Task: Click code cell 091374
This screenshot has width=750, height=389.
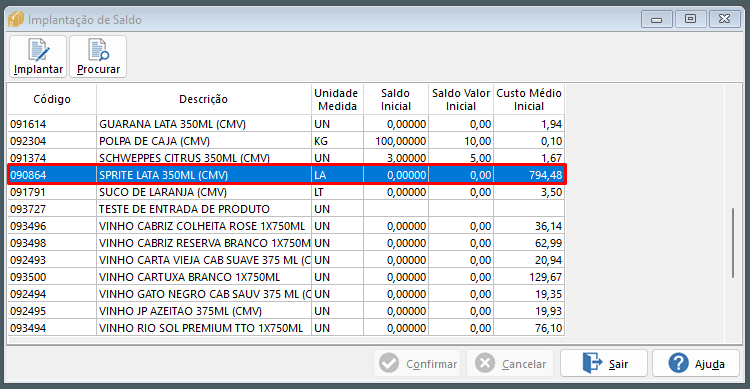Action: coord(52,157)
